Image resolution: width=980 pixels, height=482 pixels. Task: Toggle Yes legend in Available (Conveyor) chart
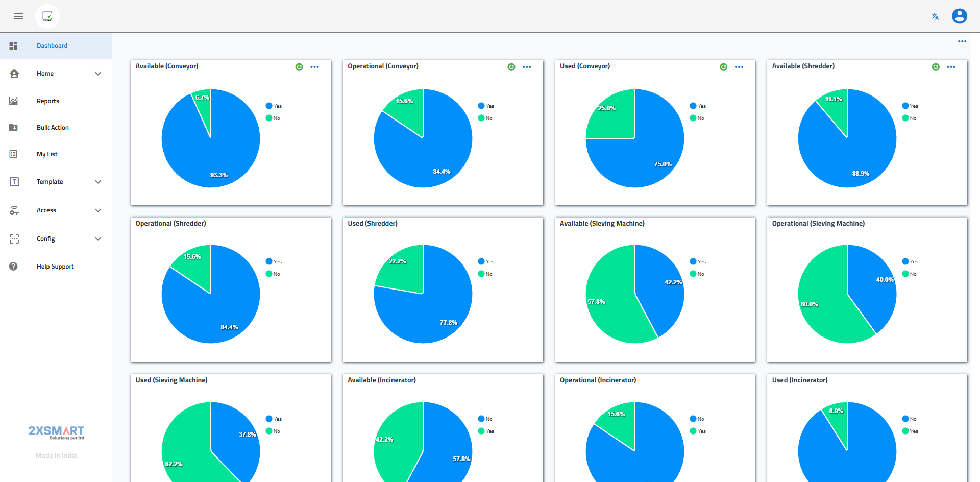tap(274, 106)
